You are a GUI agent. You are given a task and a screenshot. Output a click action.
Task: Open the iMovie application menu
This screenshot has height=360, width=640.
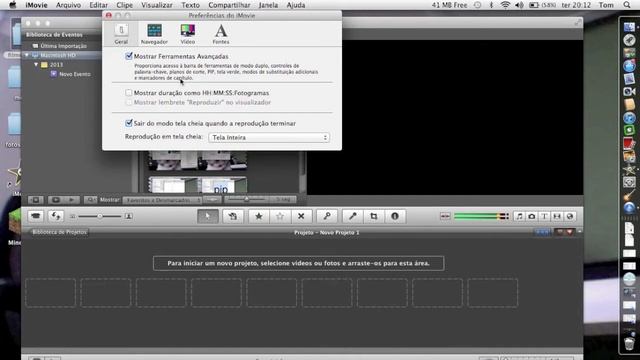[x=36, y=5]
